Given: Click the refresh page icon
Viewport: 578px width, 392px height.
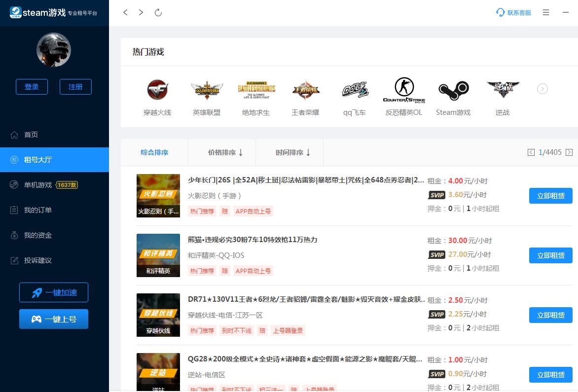Looking at the screenshot, I should (x=158, y=12).
